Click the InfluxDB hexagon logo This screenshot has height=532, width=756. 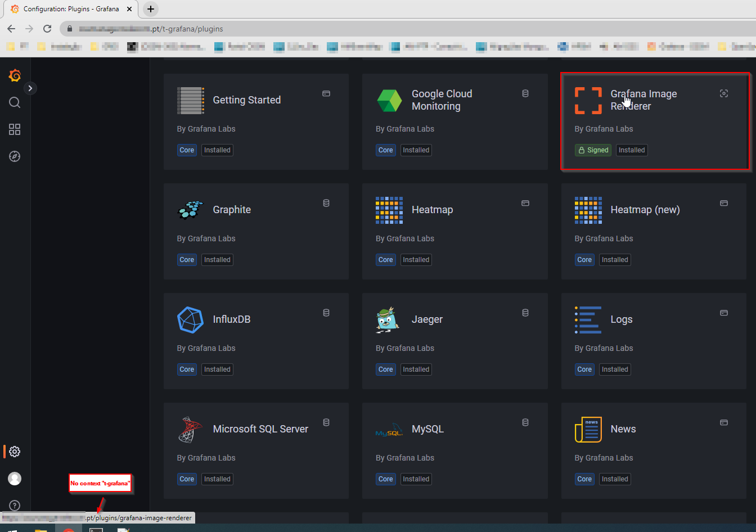coord(190,319)
